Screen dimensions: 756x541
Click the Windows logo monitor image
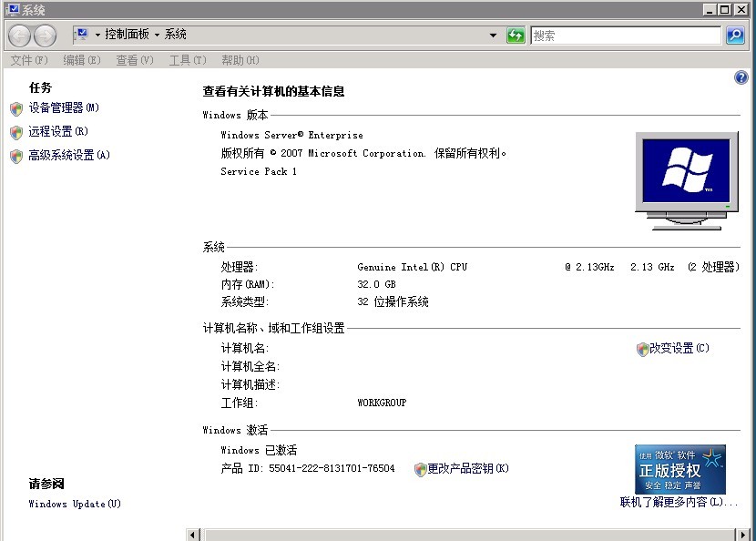point(687,181)
